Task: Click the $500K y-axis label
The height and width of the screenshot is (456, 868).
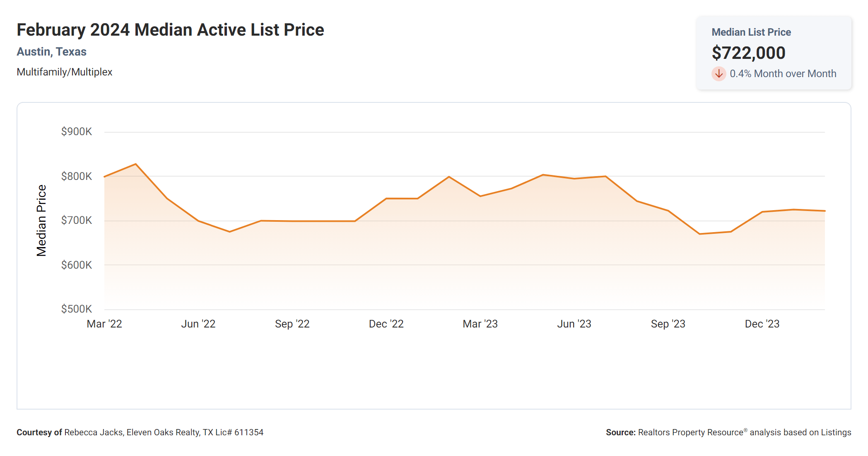Action: (x=77, y=309)
